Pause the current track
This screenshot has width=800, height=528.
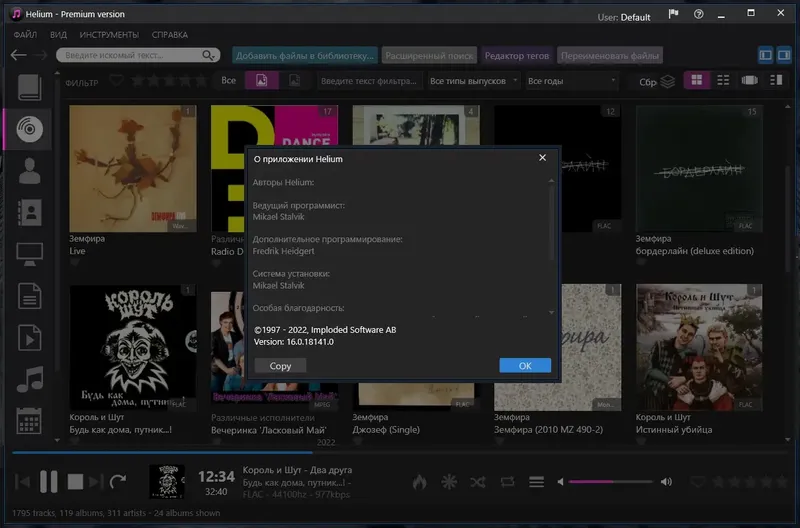pyautogui.click(x=48, y=482)
